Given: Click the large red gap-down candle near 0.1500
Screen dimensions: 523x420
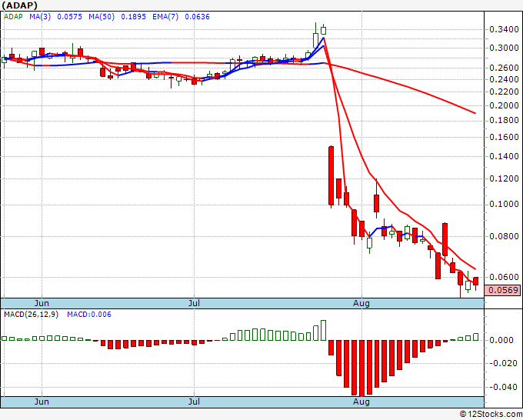Looking at the screenshot, I should click(331, 175).
